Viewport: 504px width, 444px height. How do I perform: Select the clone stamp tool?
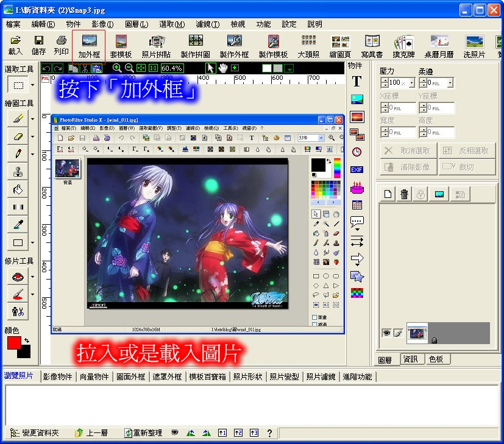[x=18, y=172]
